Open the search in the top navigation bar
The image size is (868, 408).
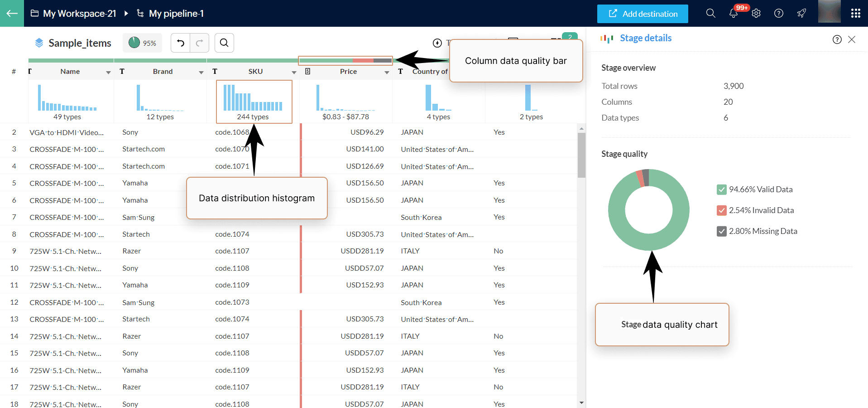coord(711,14)
